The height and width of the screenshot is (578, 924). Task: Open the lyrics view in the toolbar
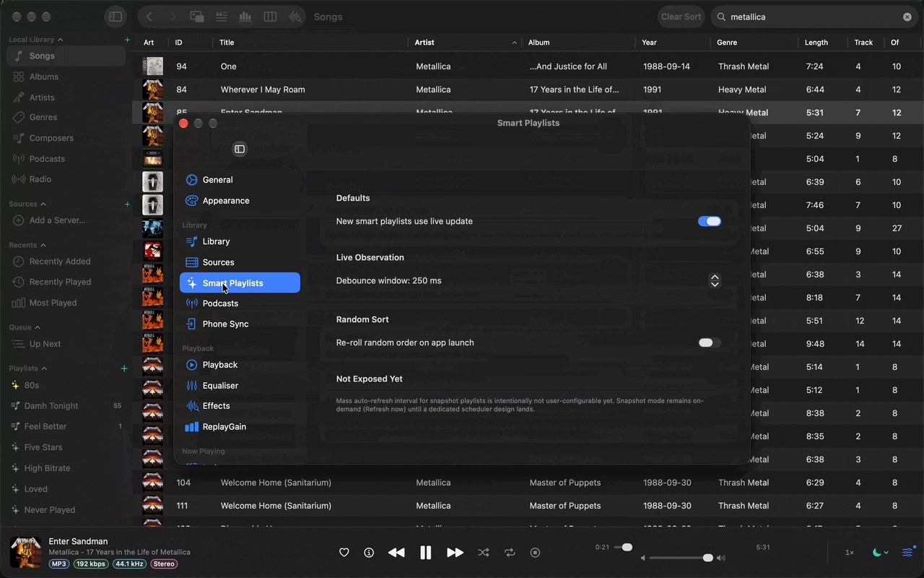pos(222,17)
